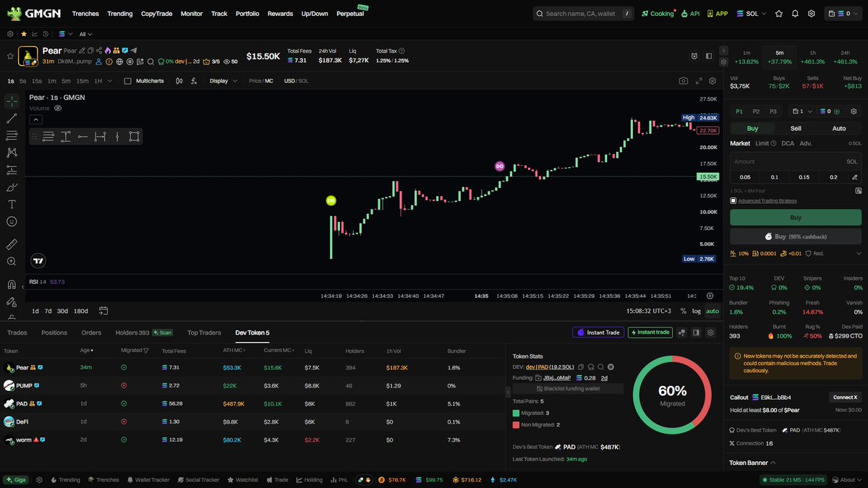The image size is (868, 488).
Task: Click Buy with 90% cashback button
Action: pos(796,236)
